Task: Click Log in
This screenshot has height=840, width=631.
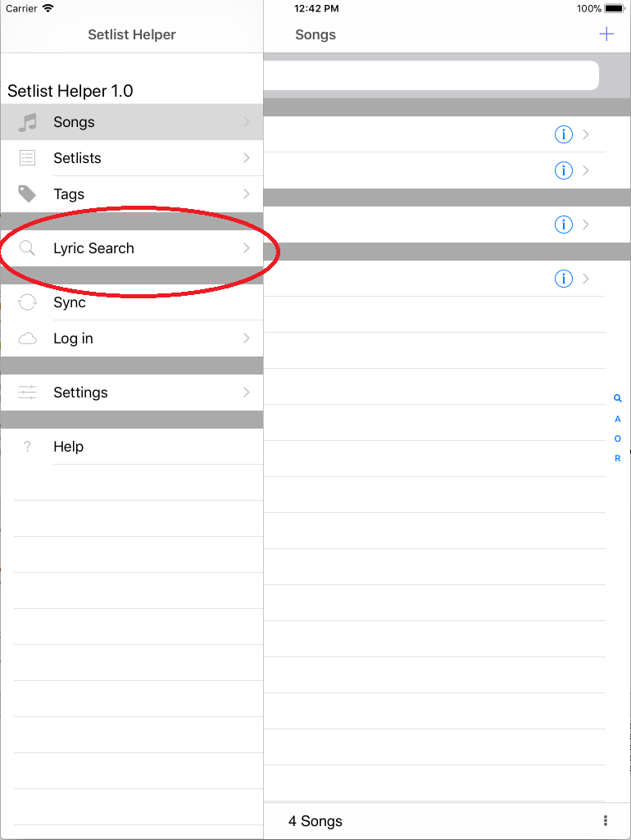Action: (74, 338)
